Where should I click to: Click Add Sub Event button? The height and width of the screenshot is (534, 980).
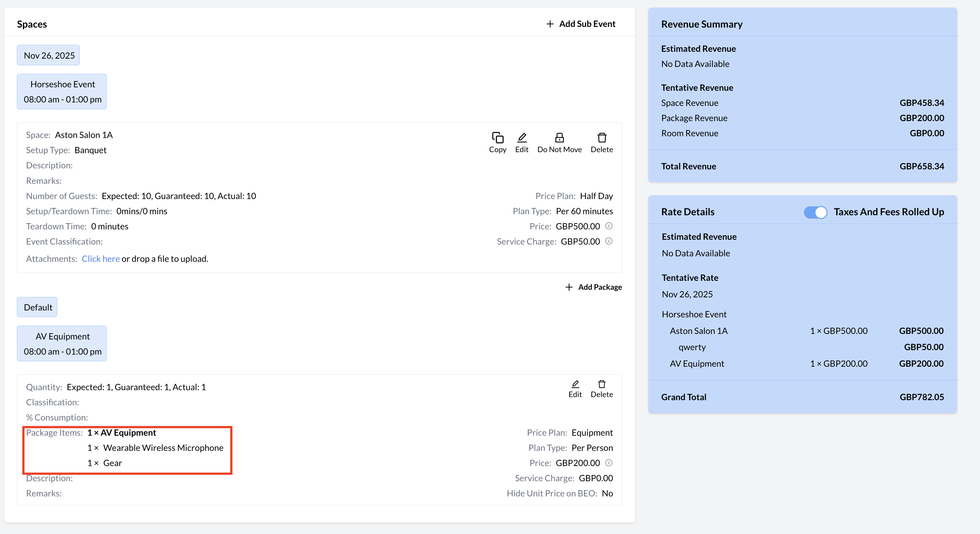click(x=581, y=24)
